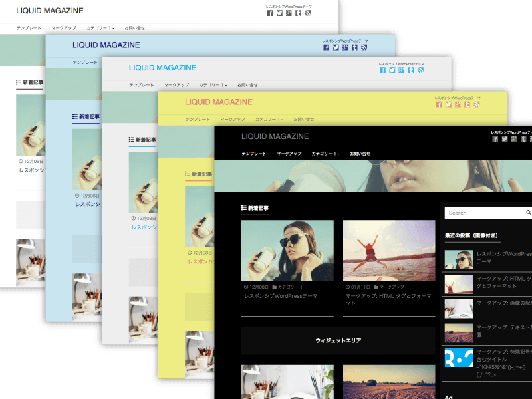
Task: Click the Twitter icon in the white theme header
Action: click(279, 13)
